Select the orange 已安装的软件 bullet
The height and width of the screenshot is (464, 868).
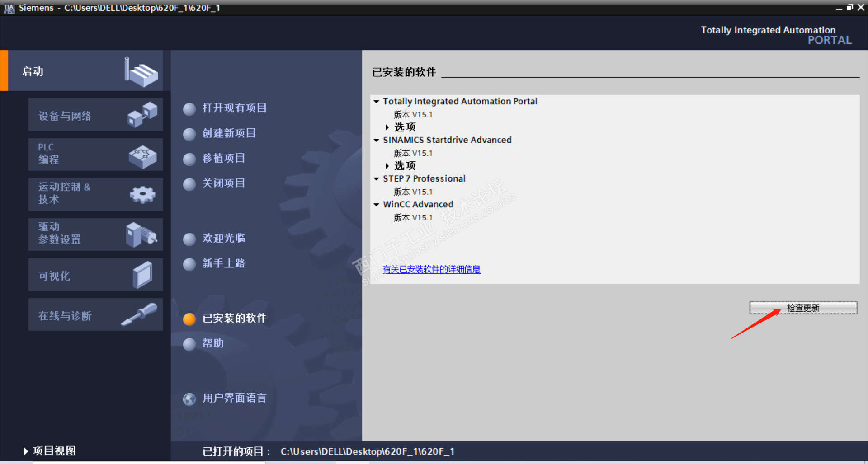click(x=189, y=319)
